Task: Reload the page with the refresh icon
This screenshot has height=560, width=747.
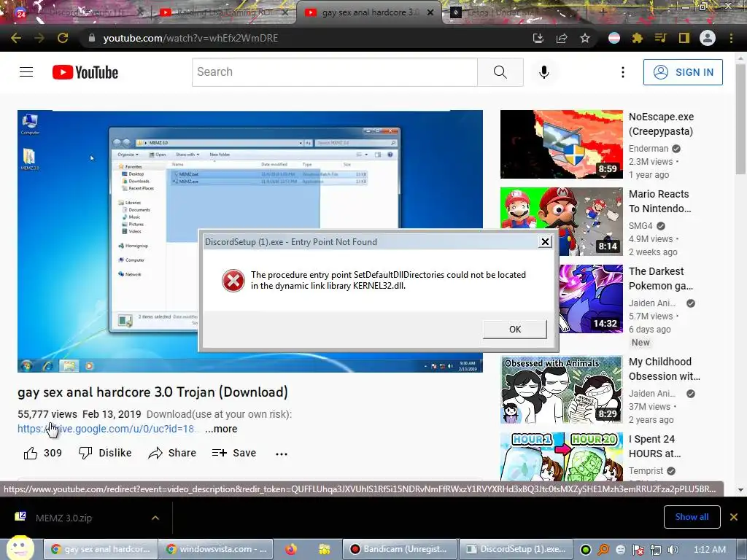Action: pos(63,38)
